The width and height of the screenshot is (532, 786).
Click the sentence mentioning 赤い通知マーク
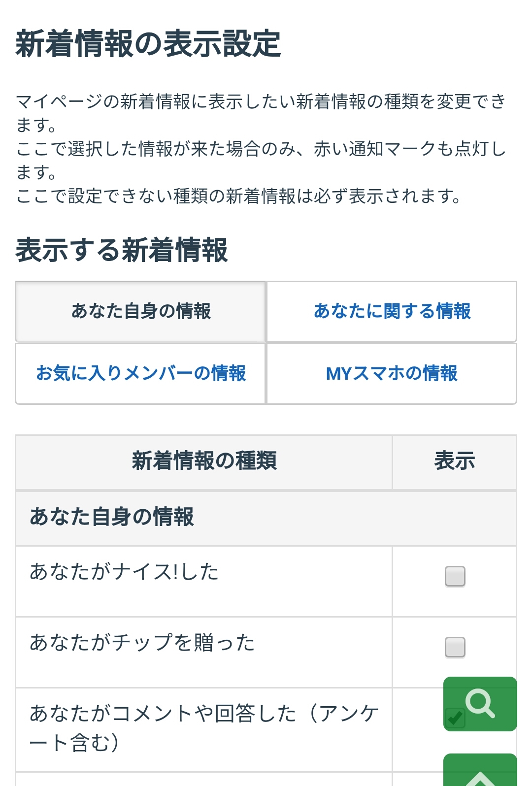tap(261, 160)
